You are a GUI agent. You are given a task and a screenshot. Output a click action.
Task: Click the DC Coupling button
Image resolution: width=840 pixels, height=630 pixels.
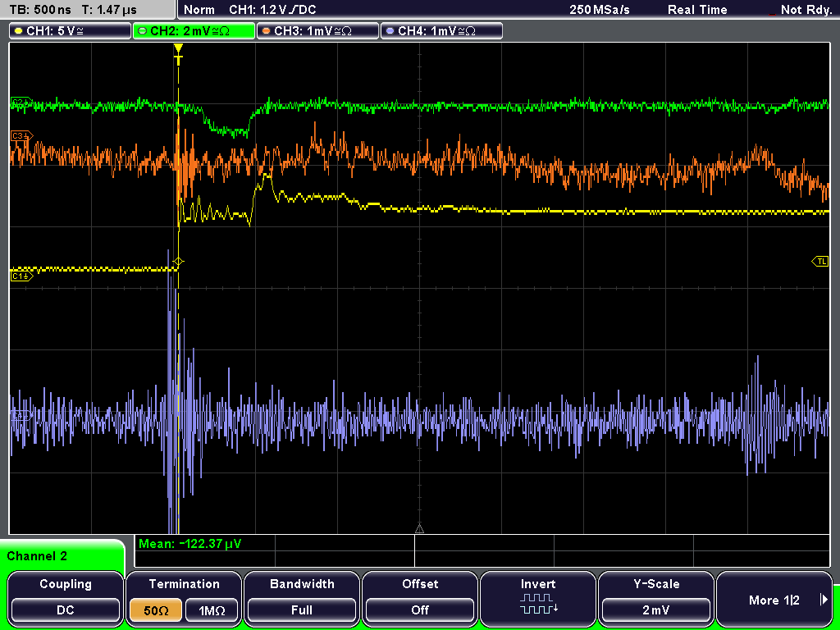point(66,609)
